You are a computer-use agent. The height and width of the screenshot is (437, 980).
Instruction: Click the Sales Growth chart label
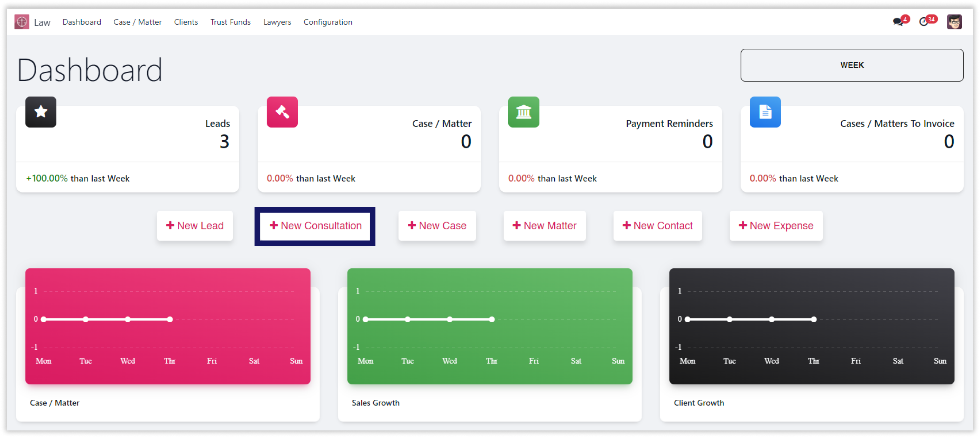(x=376, y=402)
